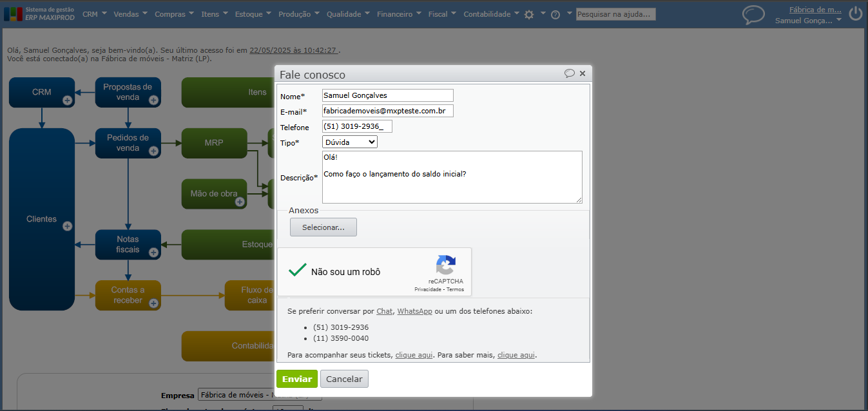Open the help question mark icon
Viewport: 868px width, 411px height.
[x=555, y=14]
